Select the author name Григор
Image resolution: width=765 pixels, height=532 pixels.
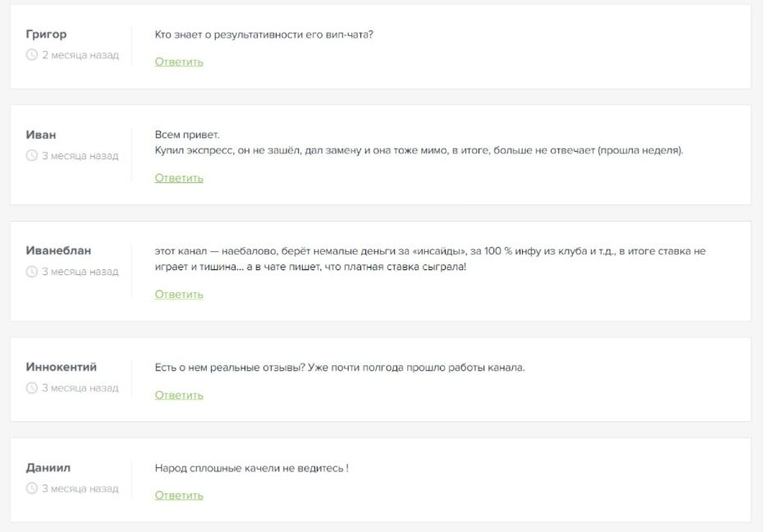pyautogui.click(x=46, y=34)
